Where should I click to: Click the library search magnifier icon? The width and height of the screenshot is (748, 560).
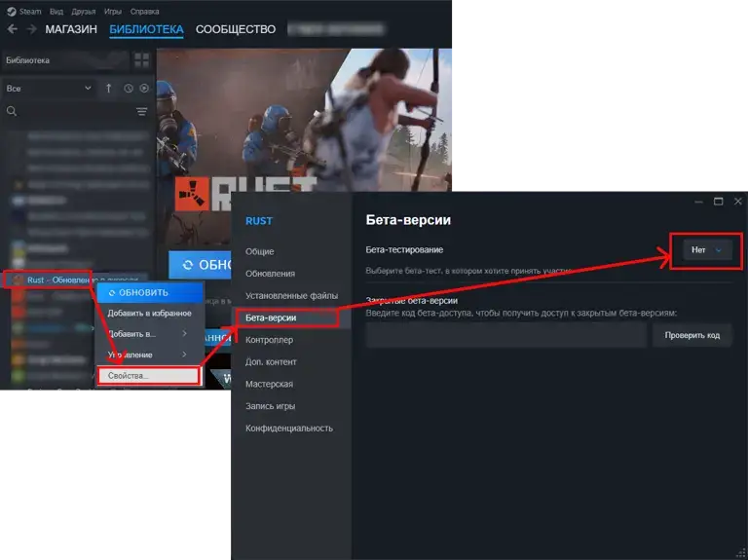12,112
